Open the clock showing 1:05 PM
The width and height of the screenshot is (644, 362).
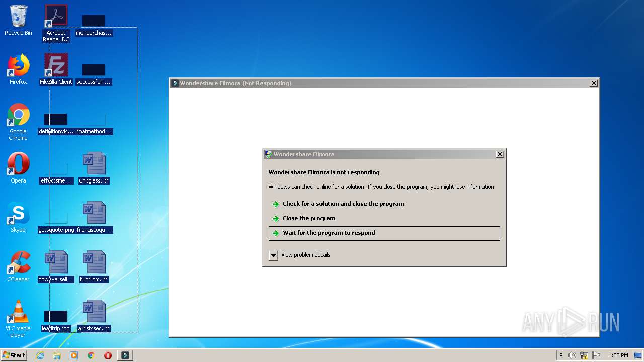tap(618, 355)
